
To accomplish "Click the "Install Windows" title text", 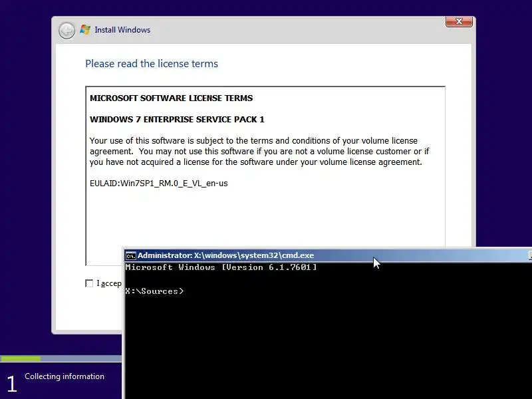I will 122,30.
